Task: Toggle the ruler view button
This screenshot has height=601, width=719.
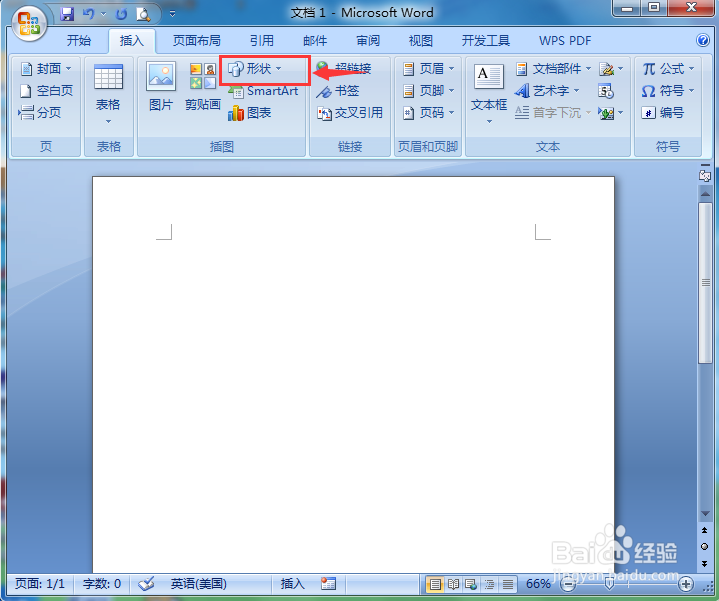Action: 705,175
